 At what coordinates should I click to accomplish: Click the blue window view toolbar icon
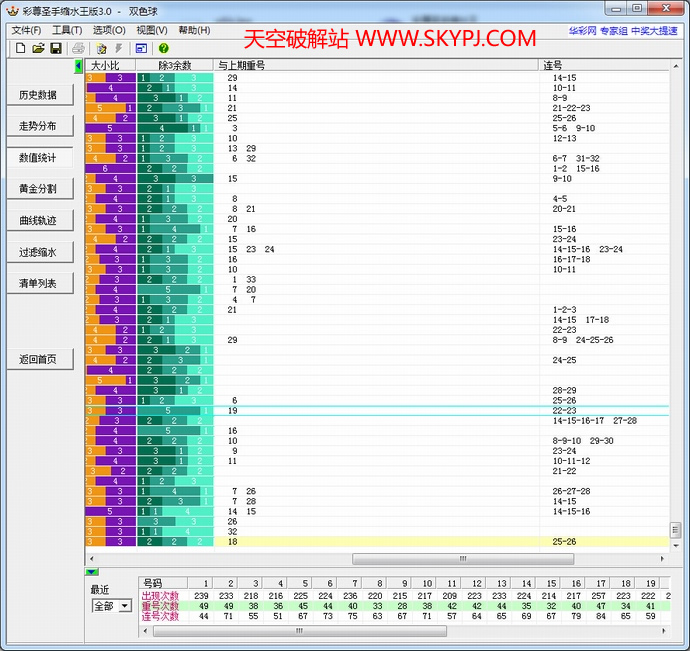(141, 48)
